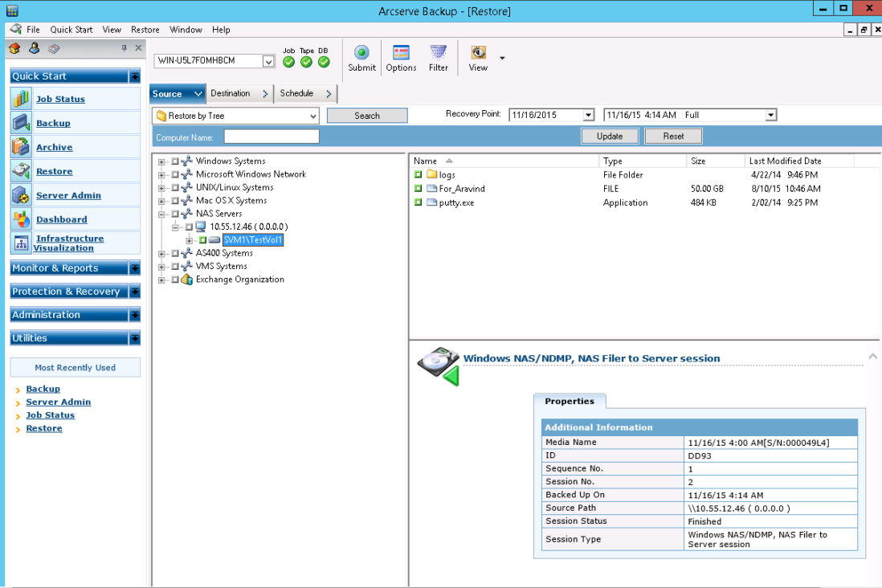Collapse the Quick Start section
The image size is (882, 588).
pos(135,76)
